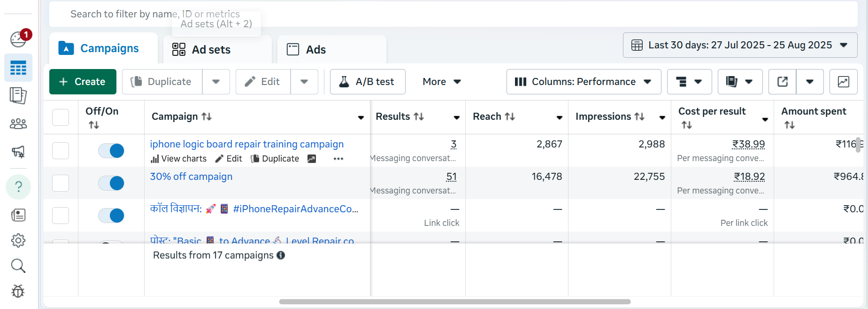Viewport: 868px width, 309px height.
Task: Click the green Create button
Action: [x=83, y=82]
